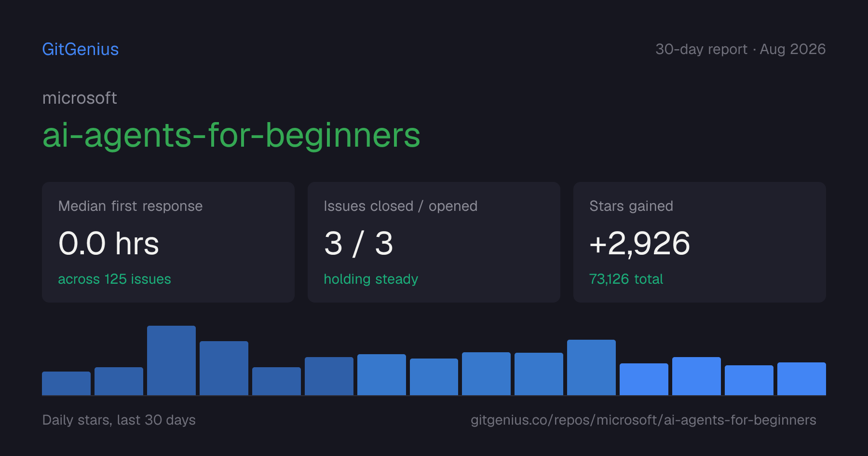Image resolution: width=868 pixels, height=456 pixels.
Task: Click the tallest bar in the daily stars chart
Action: (x=171, y=360)
